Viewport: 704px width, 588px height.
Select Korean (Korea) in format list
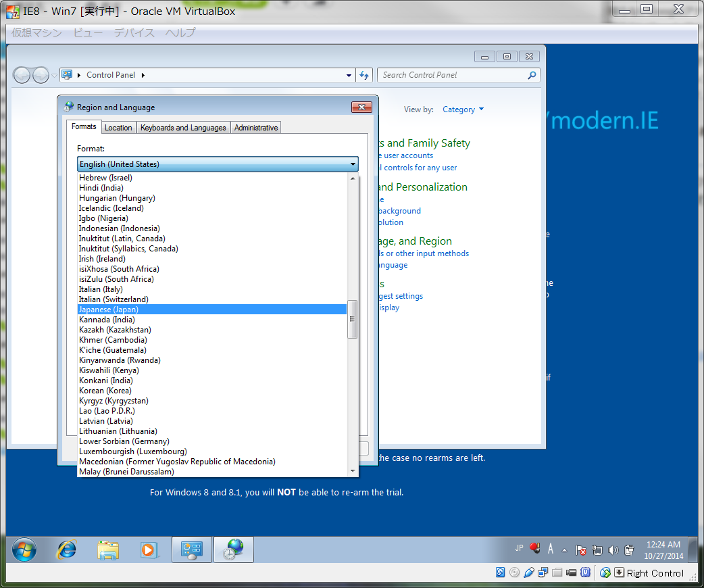tap(212, 391)
